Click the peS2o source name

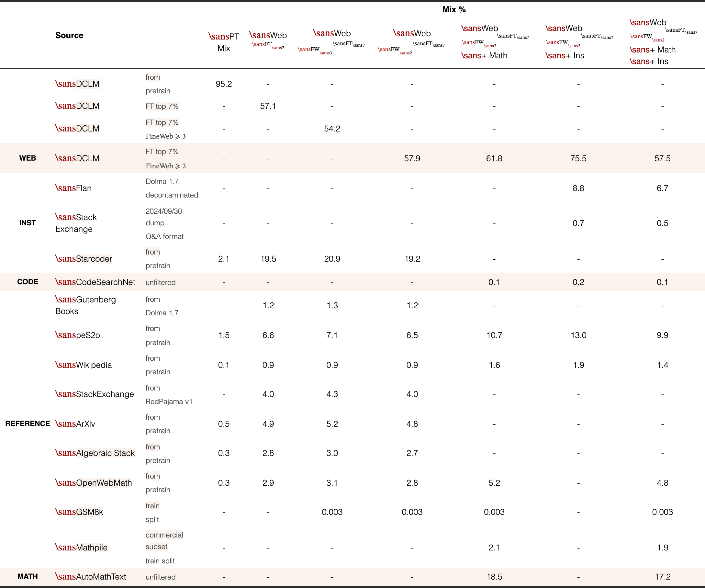click(77, 335)
